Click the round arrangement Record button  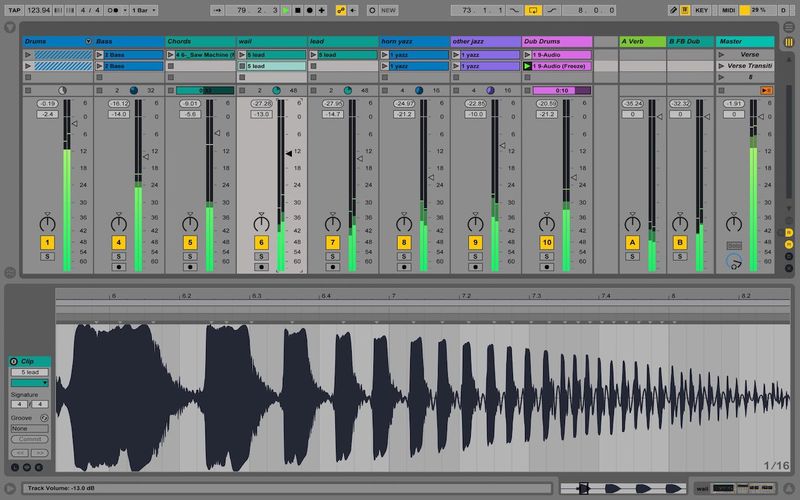(309, 9)
